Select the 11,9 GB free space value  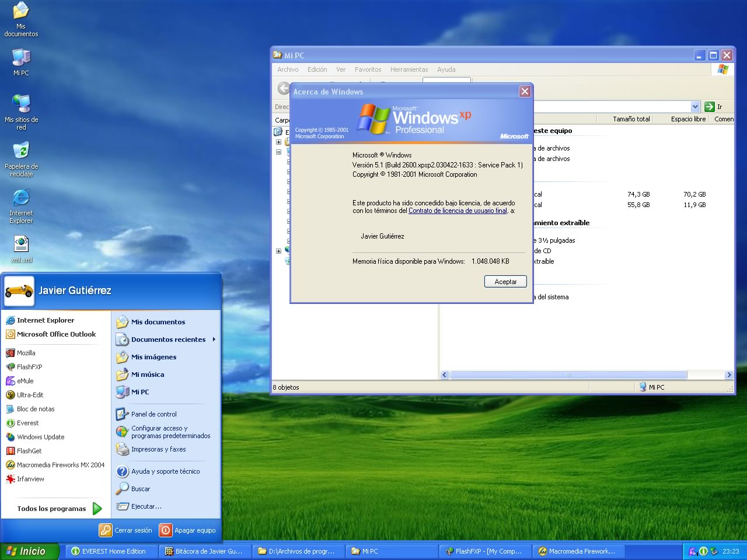tap(694, 205)
